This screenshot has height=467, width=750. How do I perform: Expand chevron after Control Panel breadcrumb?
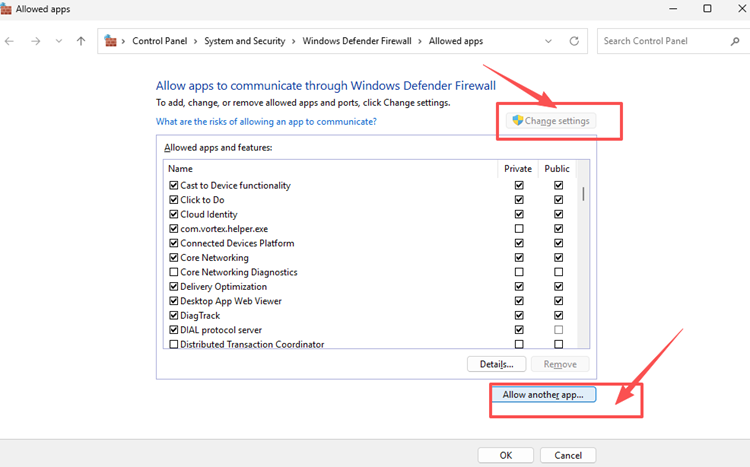(196, 41)
